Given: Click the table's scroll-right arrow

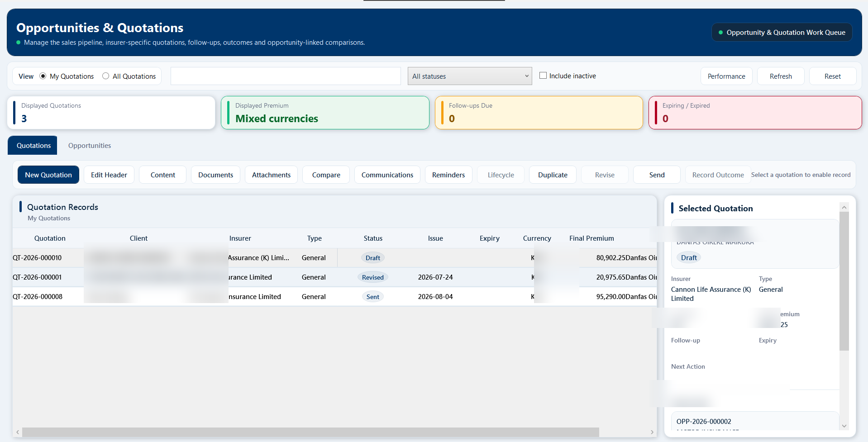Looking at the screenshot, I should coord(652,432).
